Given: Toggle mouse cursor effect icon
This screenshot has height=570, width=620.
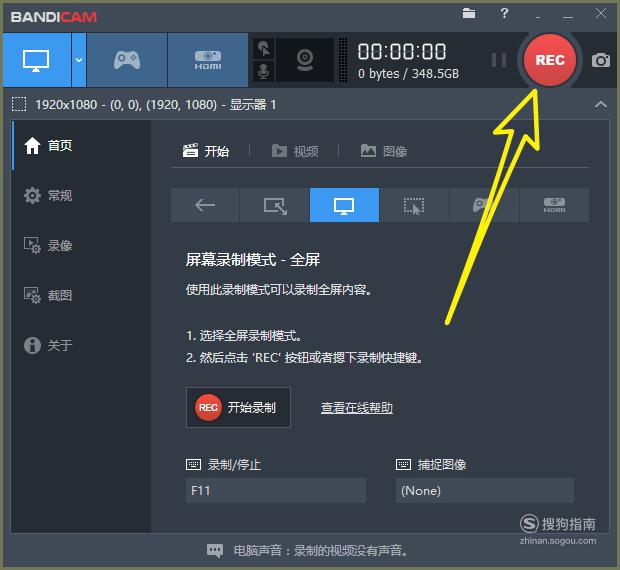Looking at the screenshot, I should (264, 49).
